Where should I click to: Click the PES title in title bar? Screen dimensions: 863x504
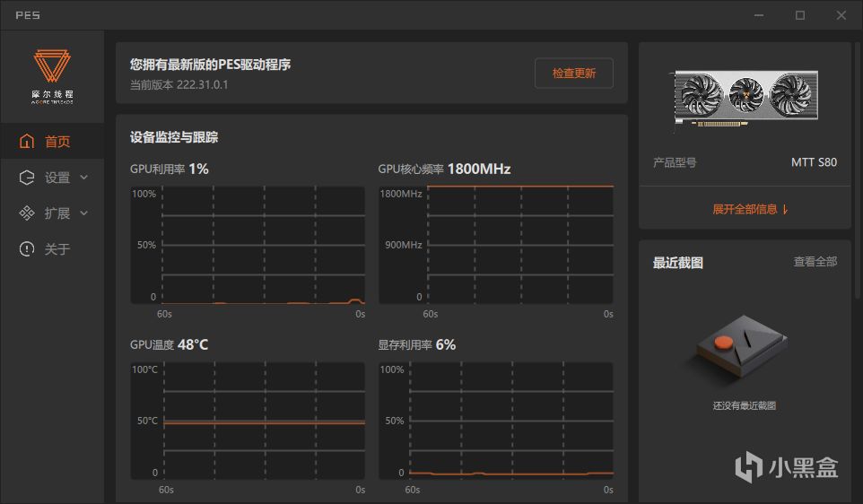[28, 15]
